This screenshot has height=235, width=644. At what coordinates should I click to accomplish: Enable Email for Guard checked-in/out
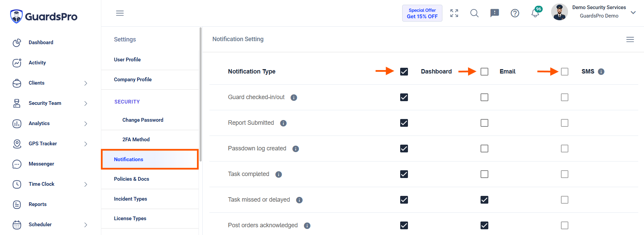click(x=484, y=97)
